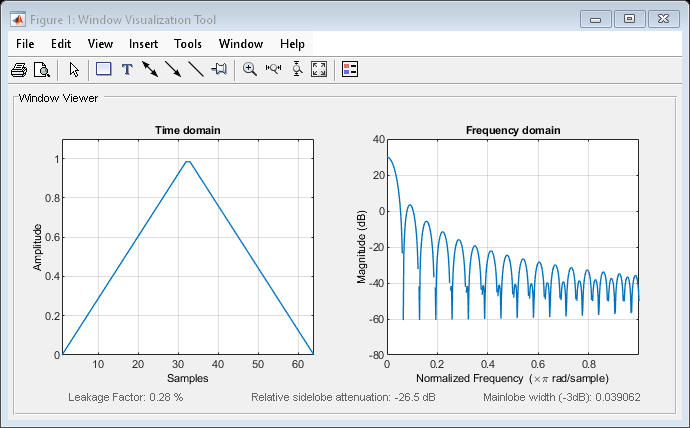The height and width of the screenshot is (428, 690).
Task: Click the full view restore icon
Action: click(319, 70)
